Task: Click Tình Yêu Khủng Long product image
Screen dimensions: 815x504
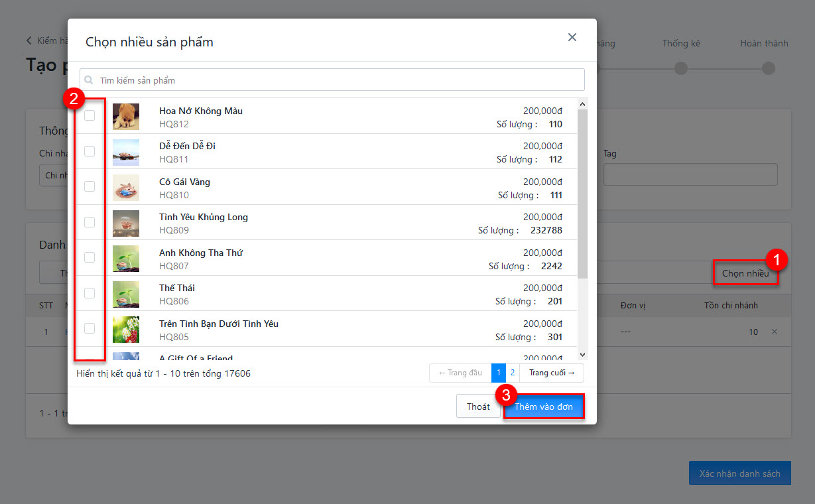Action: pos(126,223)
